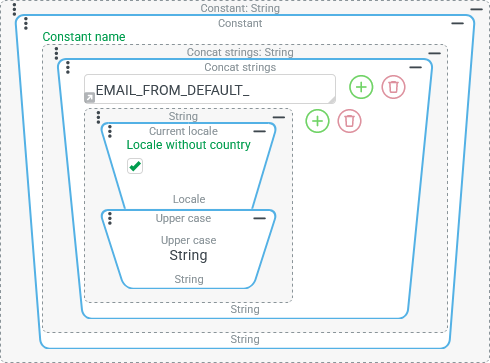The height and width of the screenshot is (363, 490).
Task: Click the Concat strings: String title
Action: [x=240, y=52]
